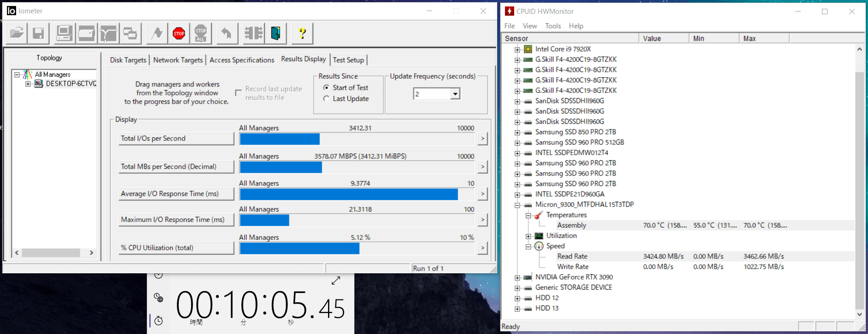Click the Sensor column header in HWMonitor
The image size is (868, 334).
tap(570, 39)
